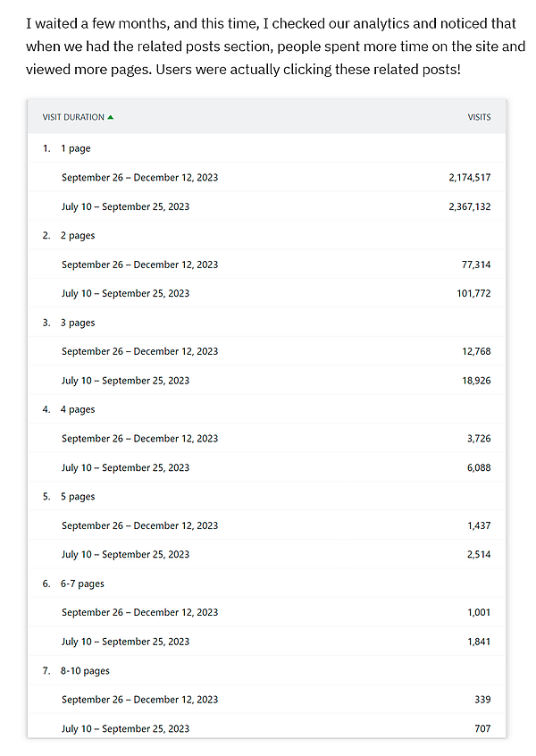Viewport: 536px width, 756px height.
Task: Click the September 26 date range under 3 pages
Action: click(139, 351)
